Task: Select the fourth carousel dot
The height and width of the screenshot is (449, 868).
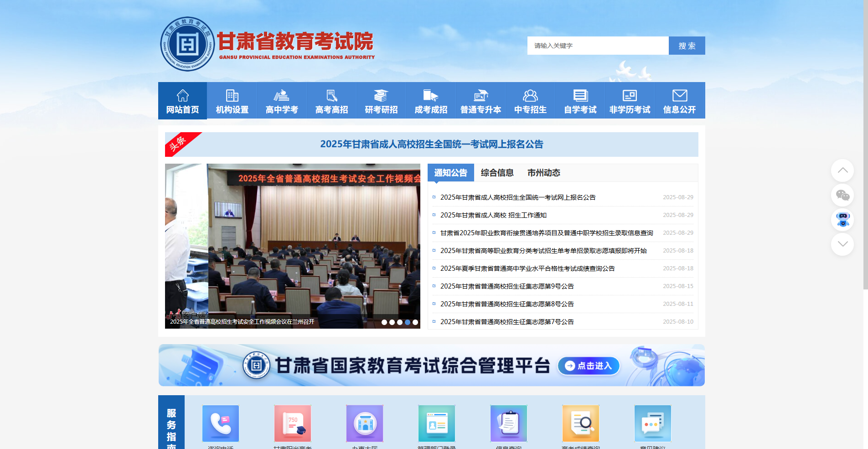Action: 407,322
